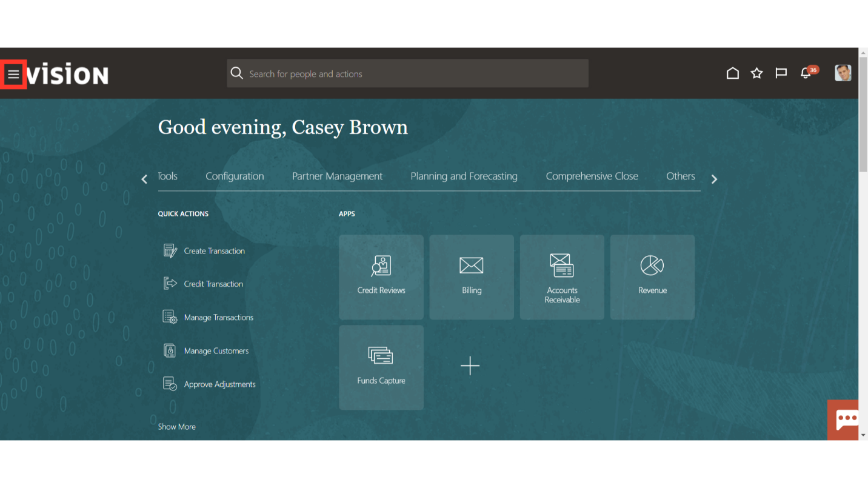Open the Revenue app tile
This screenshot has height=488, width=868.
652,277
